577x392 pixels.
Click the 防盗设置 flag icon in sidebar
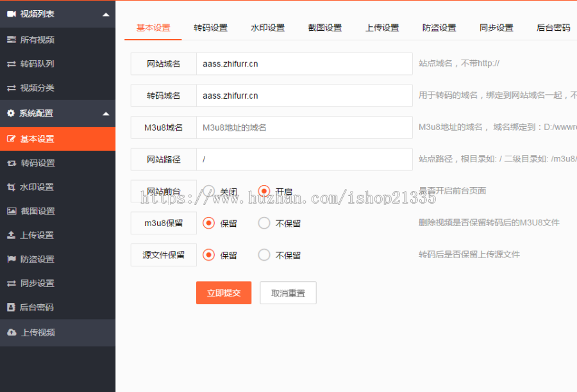[x=11, y=259]
